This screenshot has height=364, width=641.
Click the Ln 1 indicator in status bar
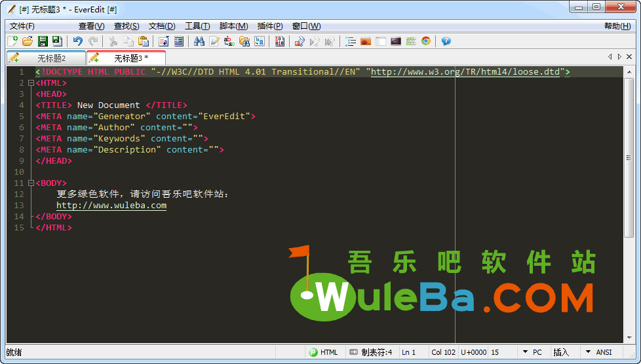point(408,352)
